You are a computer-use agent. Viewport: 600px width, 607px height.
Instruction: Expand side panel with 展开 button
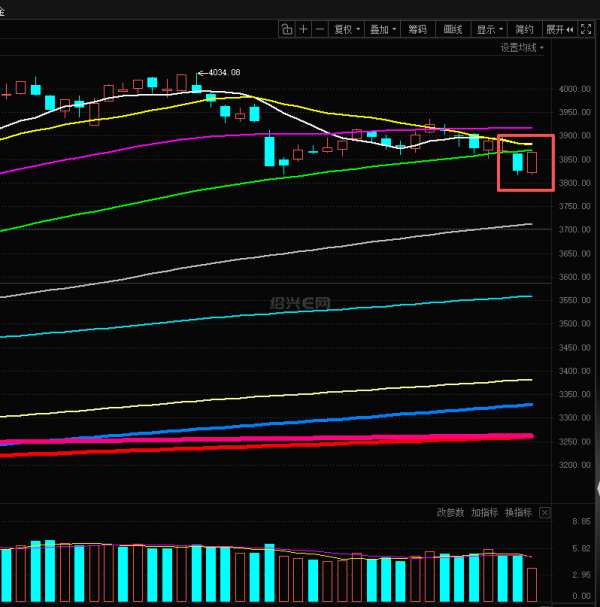point(556,29)
